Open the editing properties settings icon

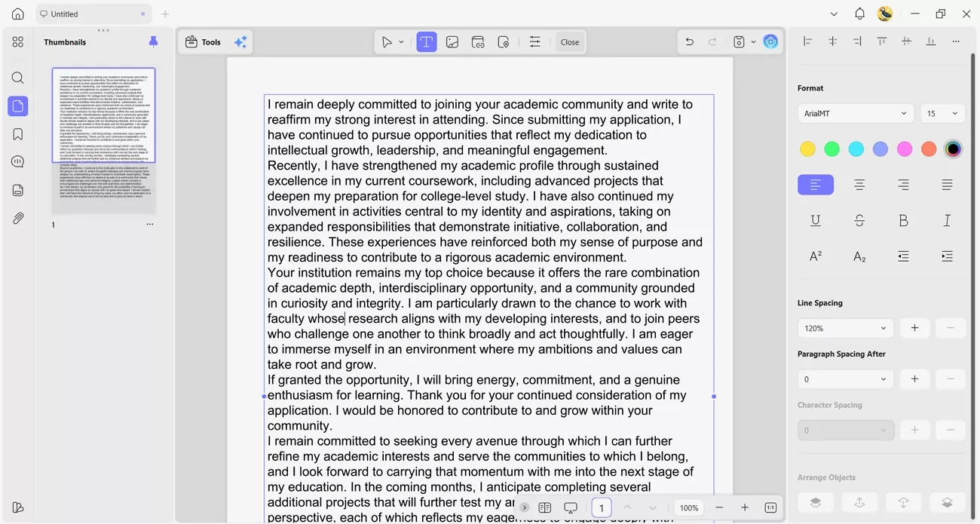[x=534, y=41]
